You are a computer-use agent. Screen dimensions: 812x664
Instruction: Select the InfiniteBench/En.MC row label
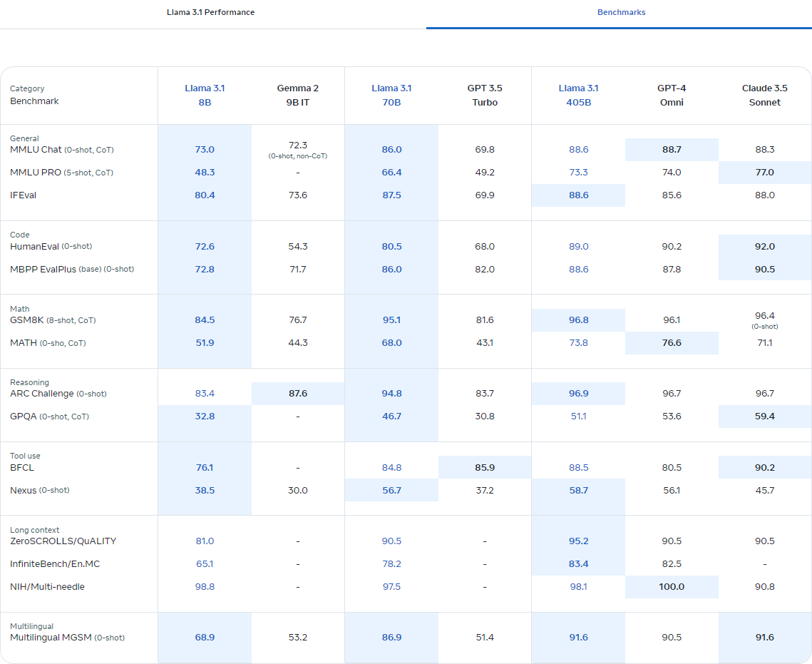tap(55, 564)
